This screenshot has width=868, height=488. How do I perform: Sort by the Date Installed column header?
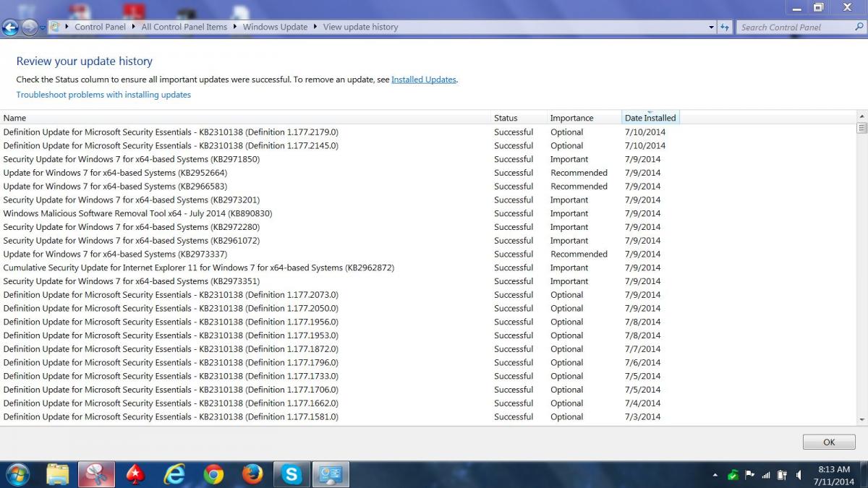(x=650, y=118)
